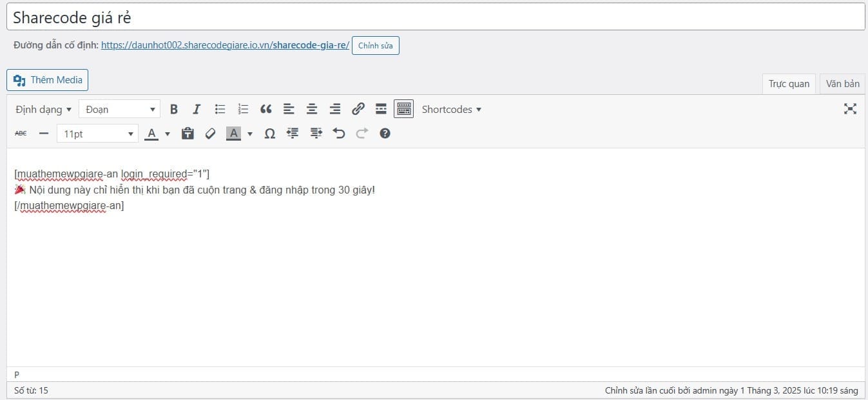This screenshot has width=868, height=400.
Task: Open the Shortcodes menu
Action: point(451,109)
